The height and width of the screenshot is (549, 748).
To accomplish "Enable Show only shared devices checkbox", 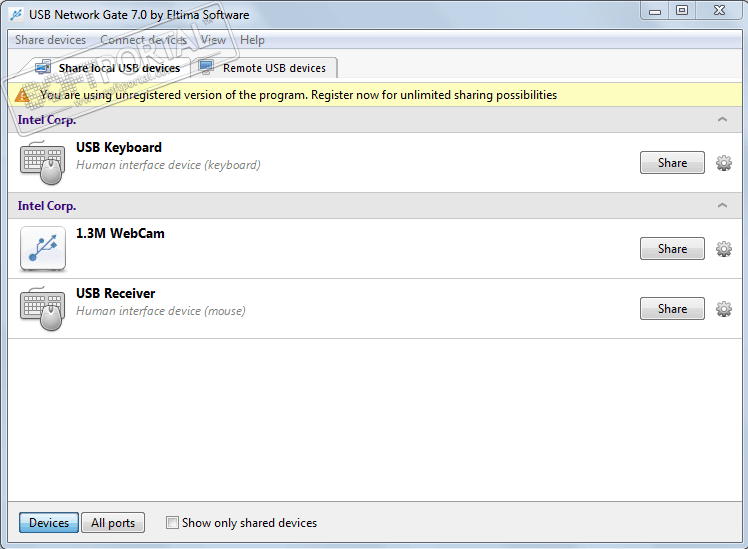I will [172, 523].
